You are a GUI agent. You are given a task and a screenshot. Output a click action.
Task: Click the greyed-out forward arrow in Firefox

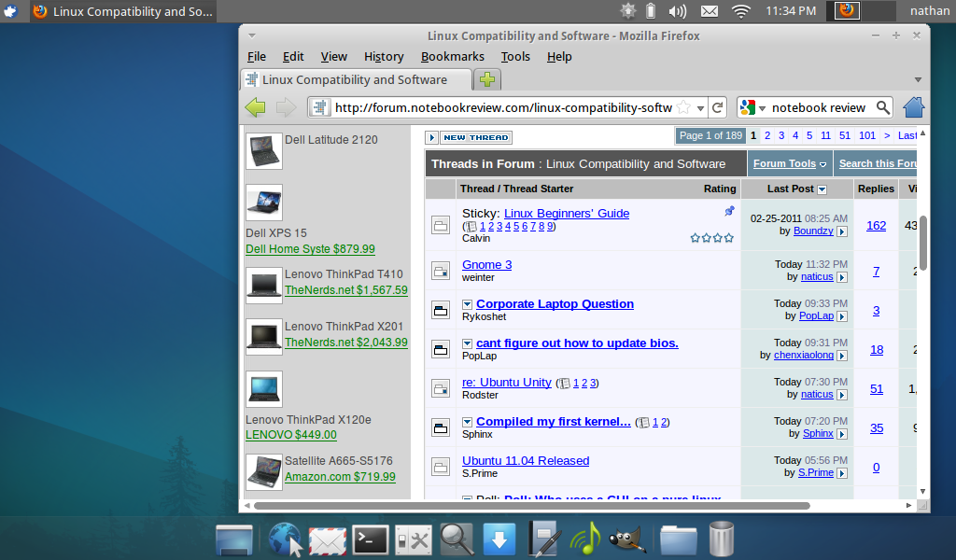[286, 108]
